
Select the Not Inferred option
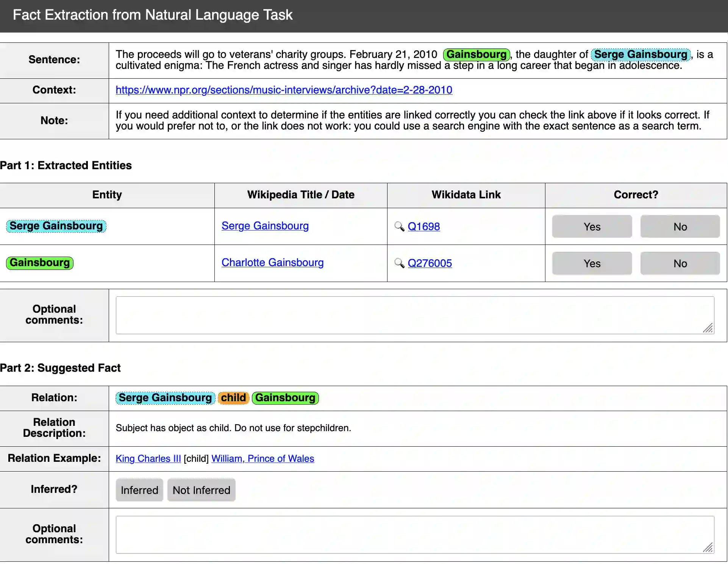point(201,490)
